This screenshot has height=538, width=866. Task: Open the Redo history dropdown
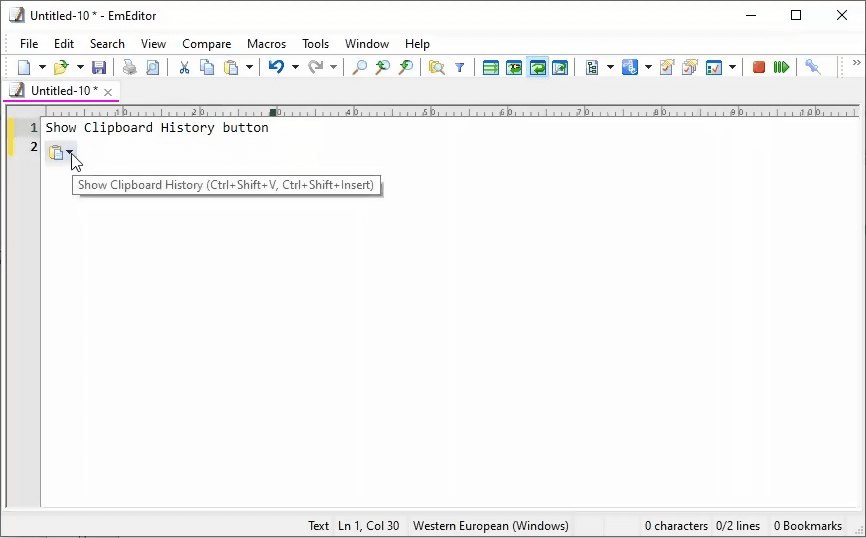(x=334, y=67)
